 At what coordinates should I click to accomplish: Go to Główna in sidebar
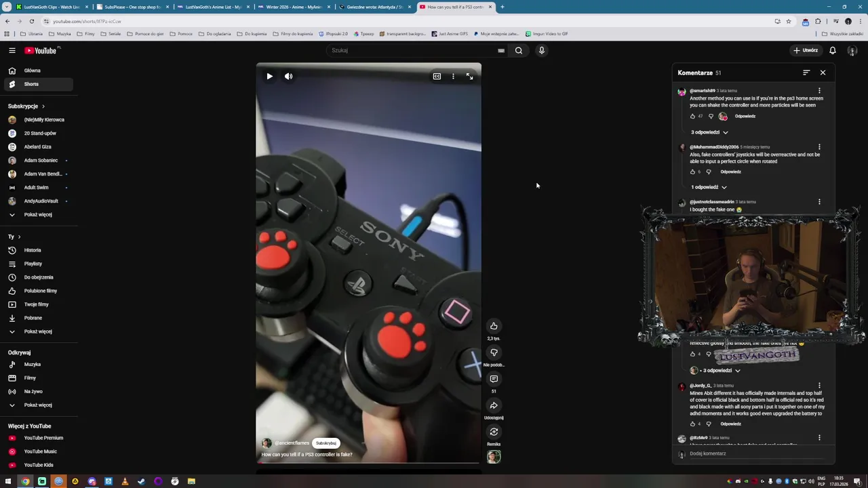click(x=38, y=70)
